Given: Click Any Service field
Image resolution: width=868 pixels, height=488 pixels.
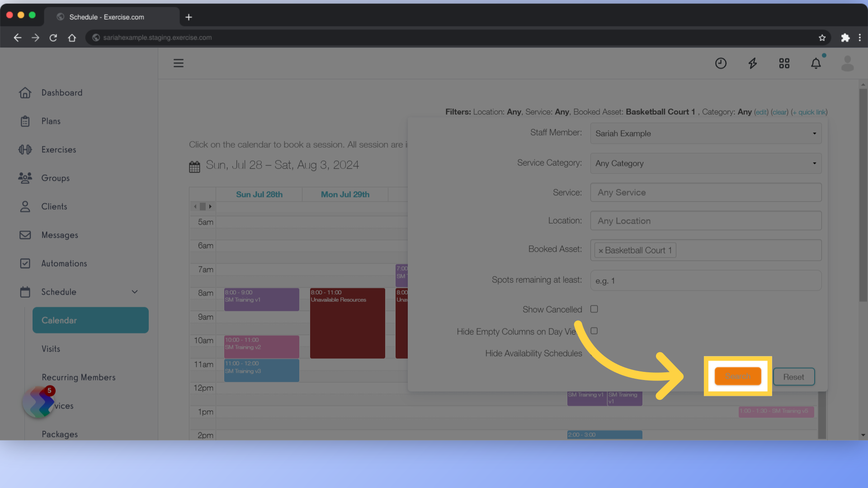Looking at the screenshot, I should coord(706,192).
